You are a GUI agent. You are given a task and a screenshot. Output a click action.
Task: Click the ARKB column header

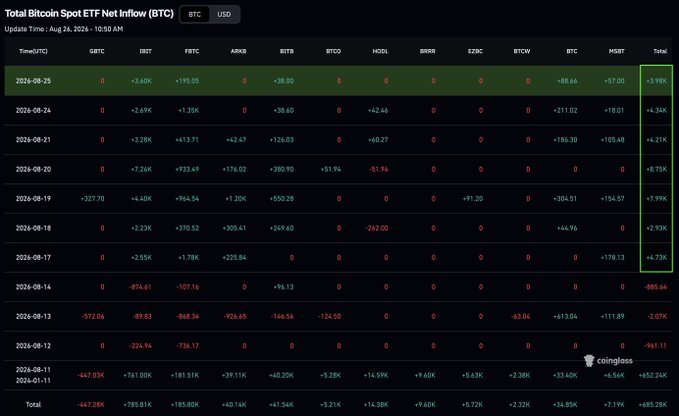(x=238, y=51)
